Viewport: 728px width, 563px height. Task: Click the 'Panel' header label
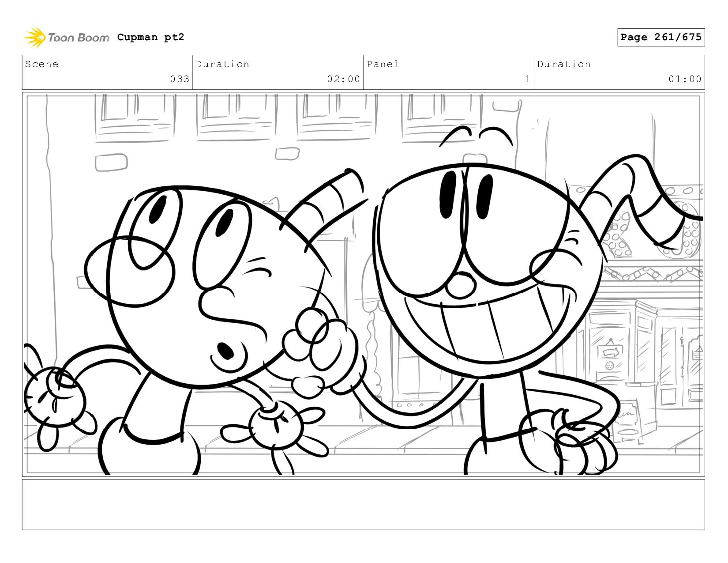coord(383,64)
